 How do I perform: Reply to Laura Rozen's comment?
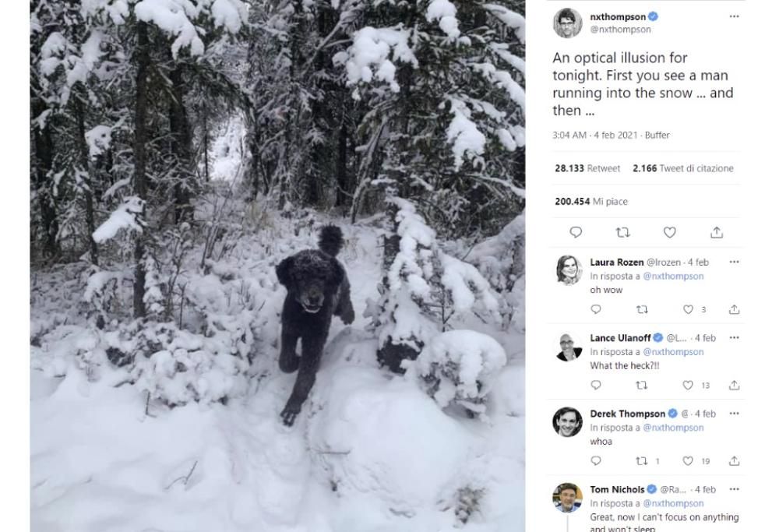tap(596, 309)
